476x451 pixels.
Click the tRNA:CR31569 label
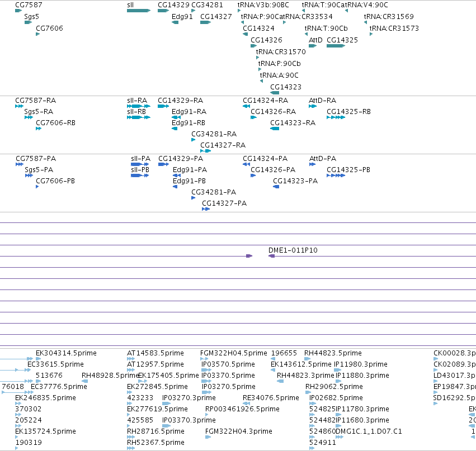tap(389, 17)
